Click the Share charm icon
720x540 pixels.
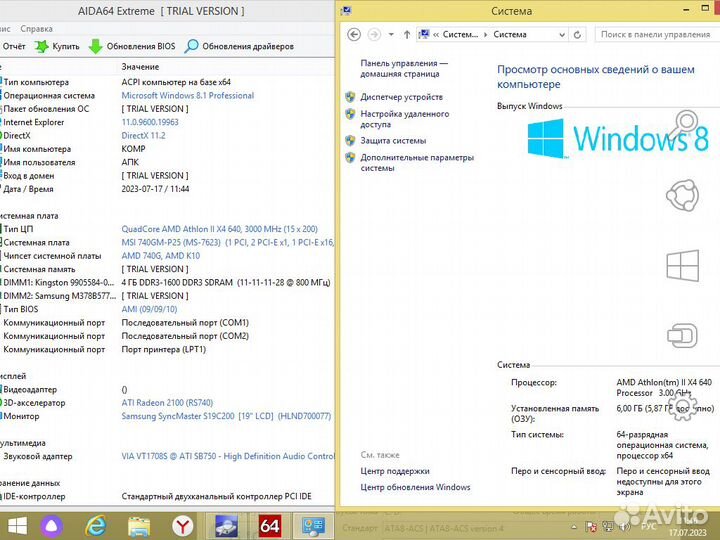pyautogui.click(x=682, y=195)
